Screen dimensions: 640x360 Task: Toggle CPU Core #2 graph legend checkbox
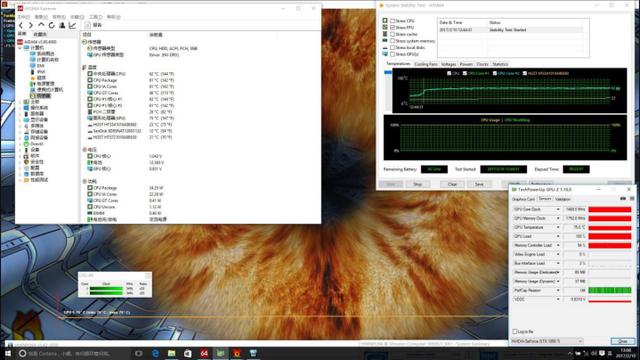tap(495, 73)
